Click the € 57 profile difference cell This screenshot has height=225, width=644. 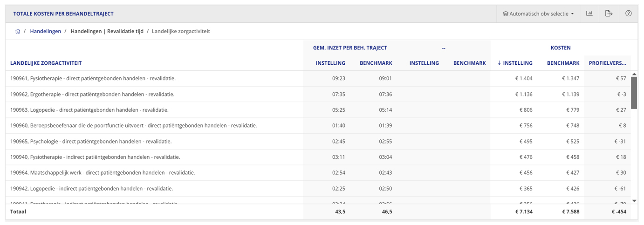[x=621, y=78]
